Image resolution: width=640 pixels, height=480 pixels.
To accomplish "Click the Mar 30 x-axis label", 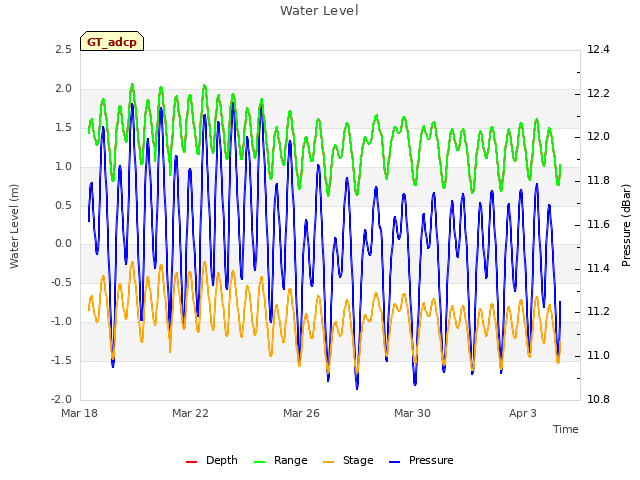I will coord(412,413).
